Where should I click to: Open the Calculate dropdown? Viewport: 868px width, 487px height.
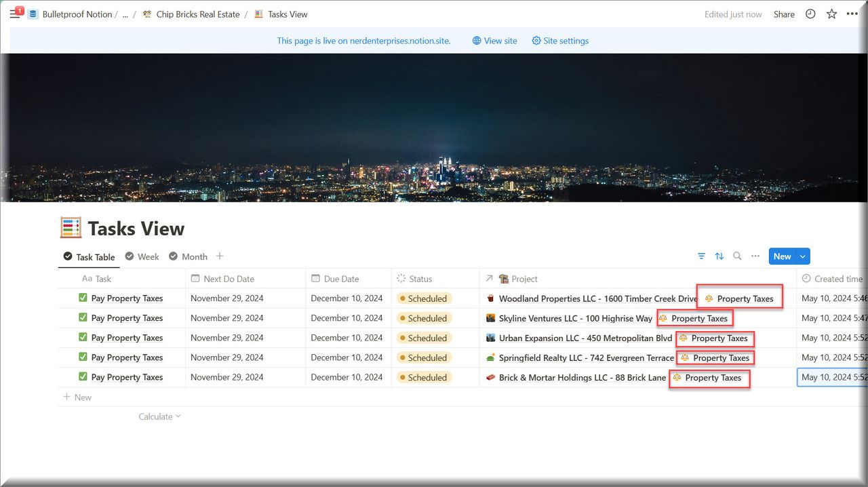click(160, 416)
